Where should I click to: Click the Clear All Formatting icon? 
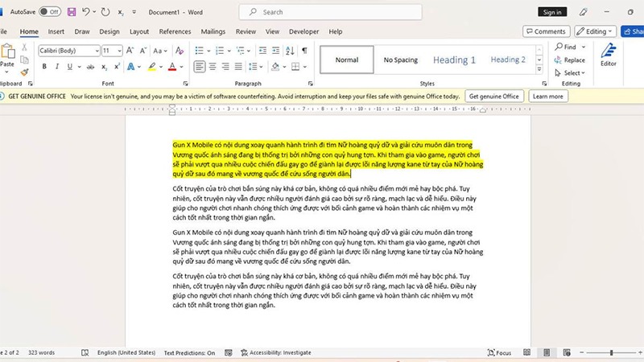point(180,51)
